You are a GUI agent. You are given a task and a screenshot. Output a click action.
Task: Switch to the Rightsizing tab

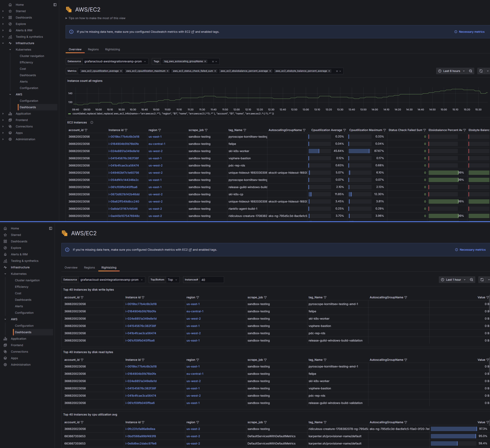(x=113, y=49)
